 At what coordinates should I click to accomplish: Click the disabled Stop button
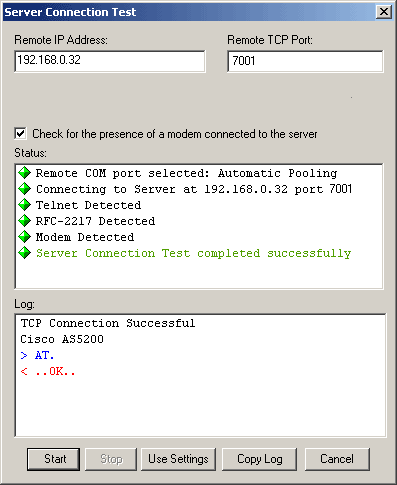coord(111,459)
